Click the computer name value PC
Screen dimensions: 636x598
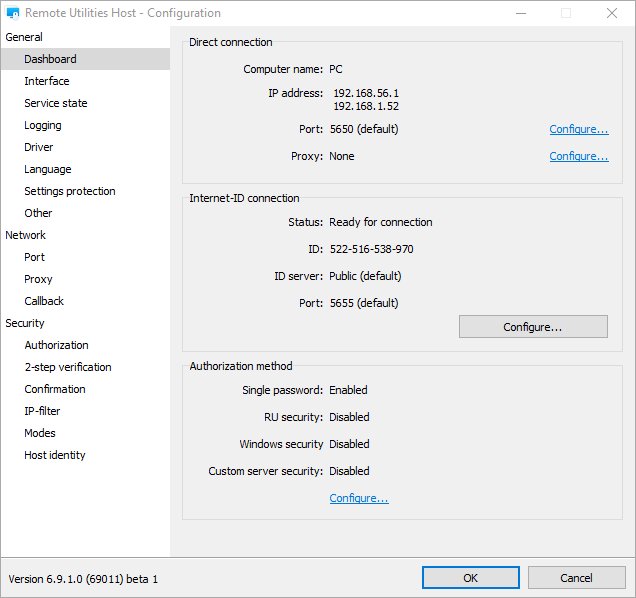coord(336,69)
